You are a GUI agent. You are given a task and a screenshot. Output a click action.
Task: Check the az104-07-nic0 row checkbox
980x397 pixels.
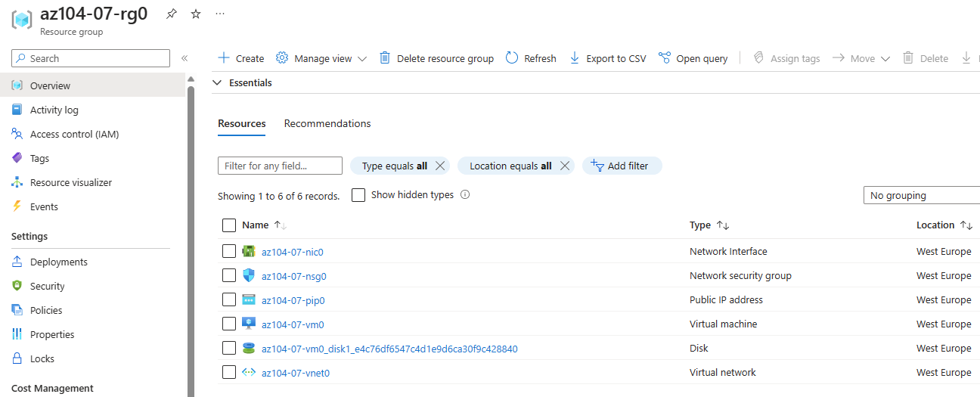tap(229, 252)
